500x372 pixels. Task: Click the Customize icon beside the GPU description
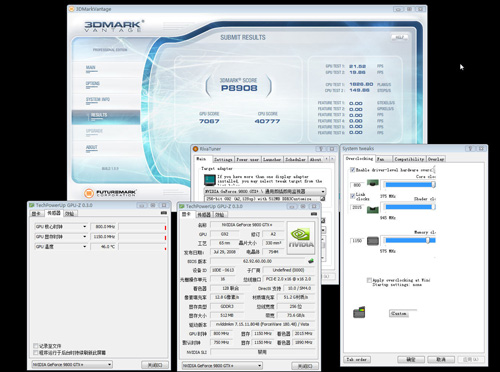pyautogui.click(x=322, y=199)
